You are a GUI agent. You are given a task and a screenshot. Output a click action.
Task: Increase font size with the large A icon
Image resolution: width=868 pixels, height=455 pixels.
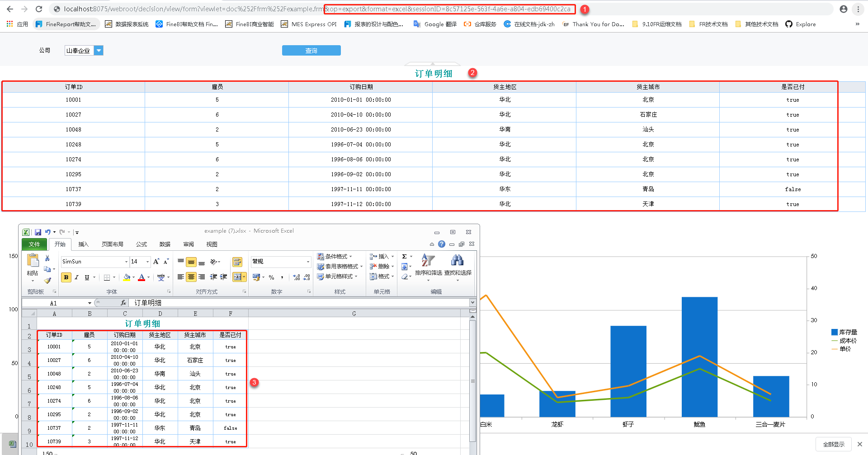pos(156,262)
